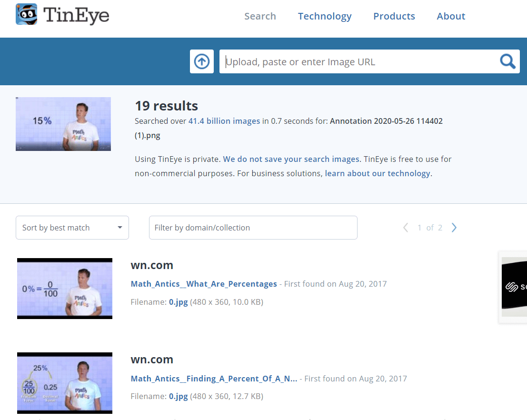Image resolution: width=527 pixels, height=420 pixels.
Task: Open the Technology menu item
Action: pos(325,16)
